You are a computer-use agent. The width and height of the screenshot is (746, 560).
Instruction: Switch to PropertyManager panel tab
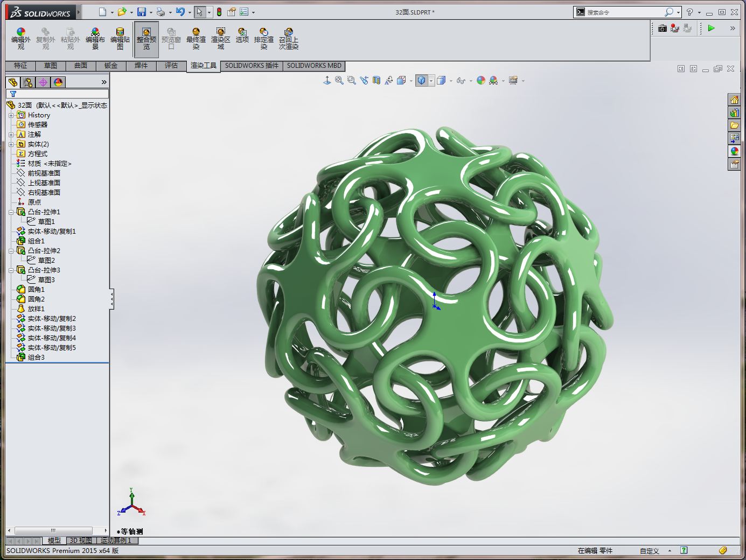click(x=28, y=82)
